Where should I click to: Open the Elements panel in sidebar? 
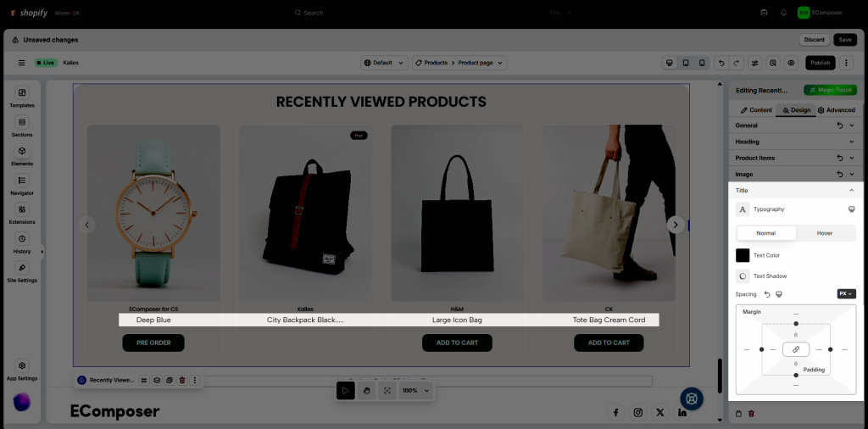point(22,154)
